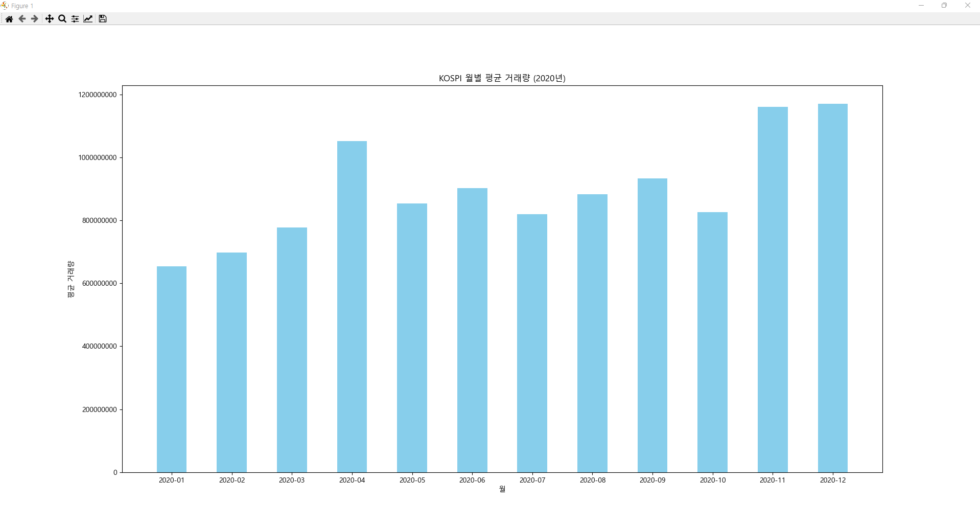Viewport: 980px width, 526px height.
Task: Click the matplotlib Figure 1 window icon
Action: [5, 6]
